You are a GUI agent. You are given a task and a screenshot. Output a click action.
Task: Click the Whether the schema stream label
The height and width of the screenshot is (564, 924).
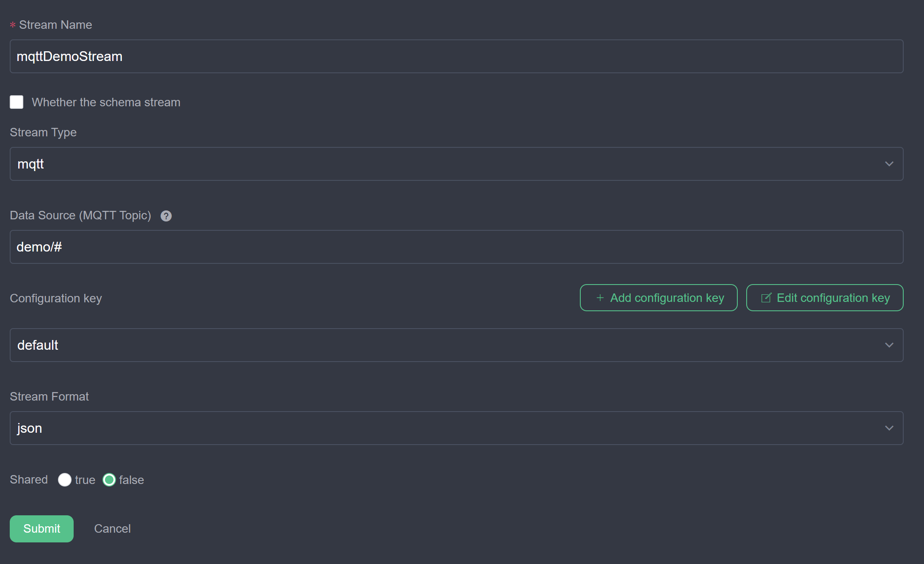[106, 102]
